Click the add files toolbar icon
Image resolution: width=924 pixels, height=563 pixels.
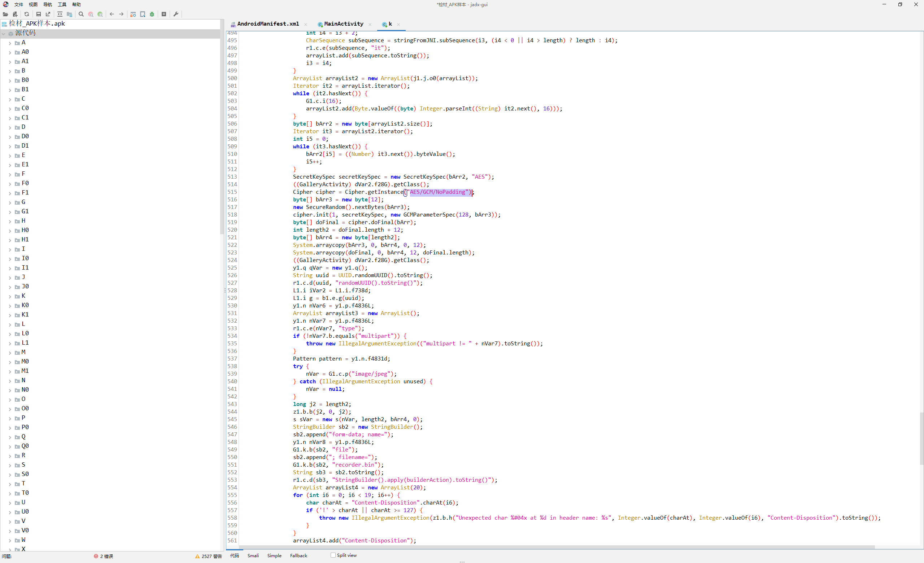tap(15, 14)
